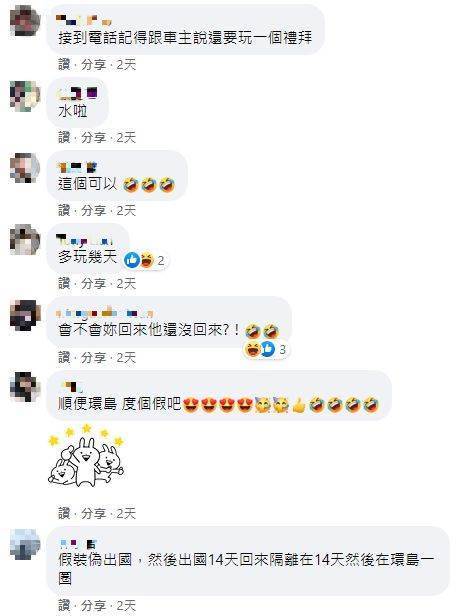458x616 pixels.
Task: Like the comment 假裝偽出國
Action: 64,605
